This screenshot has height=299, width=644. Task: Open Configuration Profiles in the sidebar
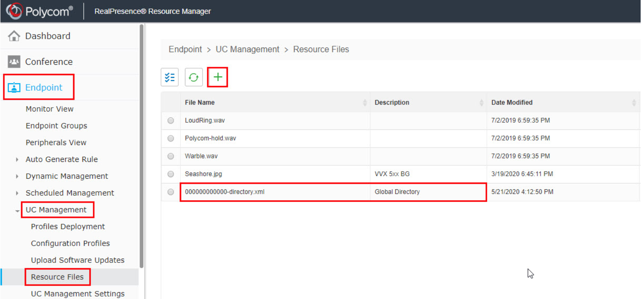70,243
